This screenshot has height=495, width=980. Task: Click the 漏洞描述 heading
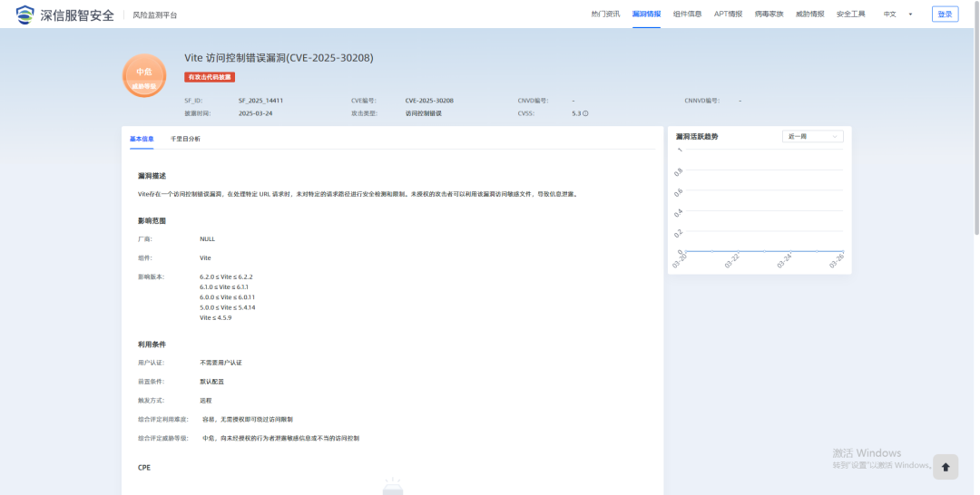[152, 176]
